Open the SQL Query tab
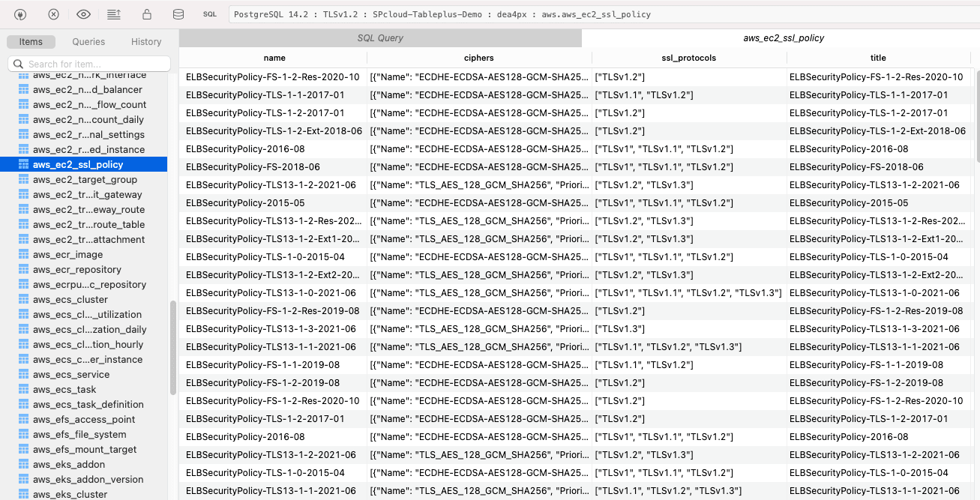This screenshot has height=500, width=980. (380, 38)
